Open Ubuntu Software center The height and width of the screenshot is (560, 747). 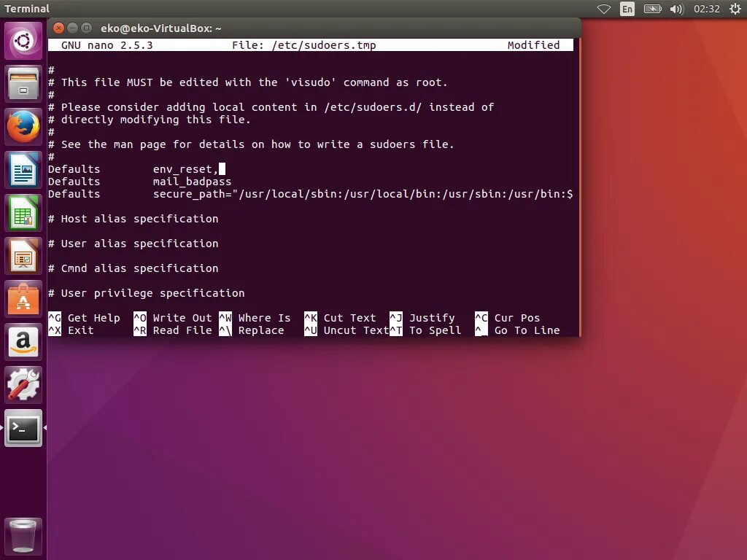23,299
